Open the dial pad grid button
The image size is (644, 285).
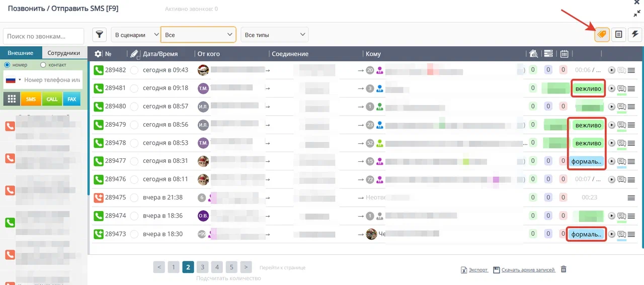12,99
